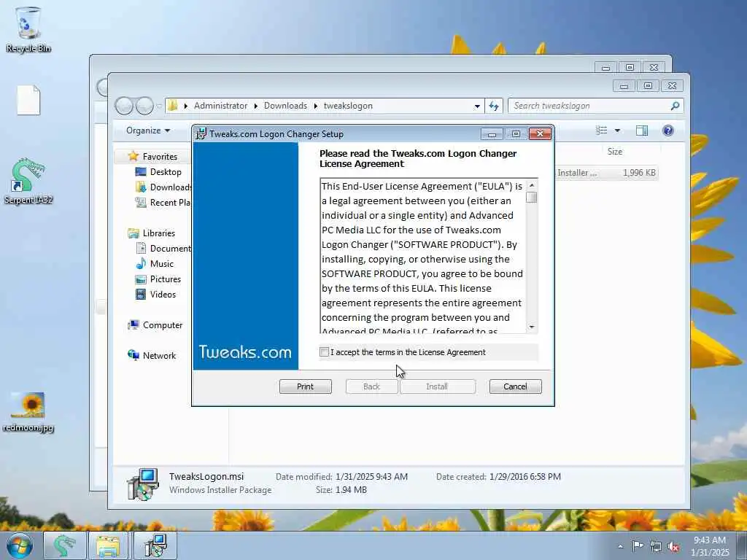
Task: Click TweaksLogon.msi name in details pane
Action: [206, 476]
